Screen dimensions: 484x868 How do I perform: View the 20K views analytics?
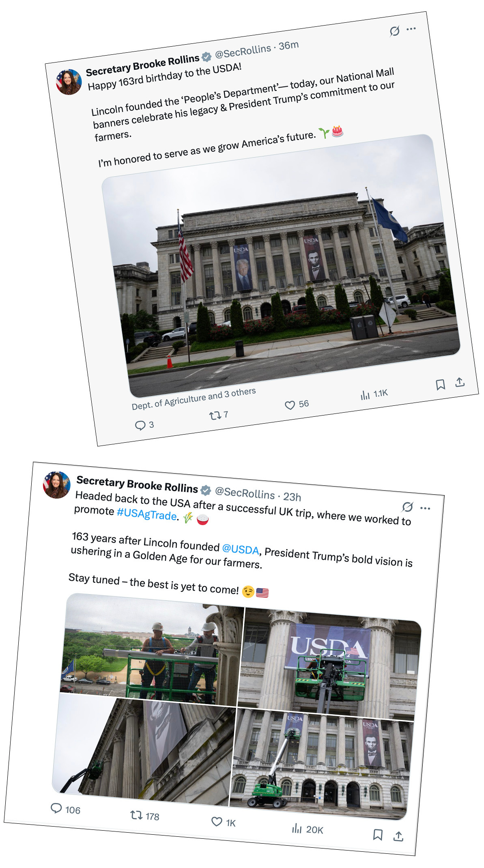pyautogui.click(x=297, y=828)
